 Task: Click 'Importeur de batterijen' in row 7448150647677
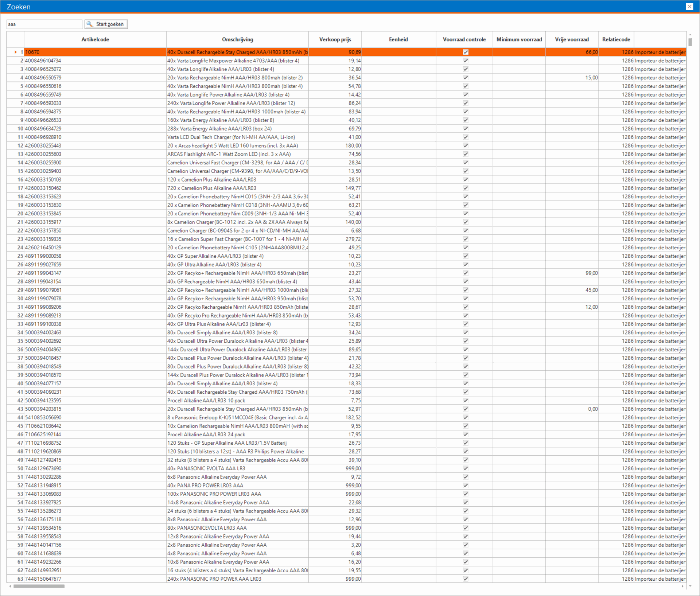(660, 579)
